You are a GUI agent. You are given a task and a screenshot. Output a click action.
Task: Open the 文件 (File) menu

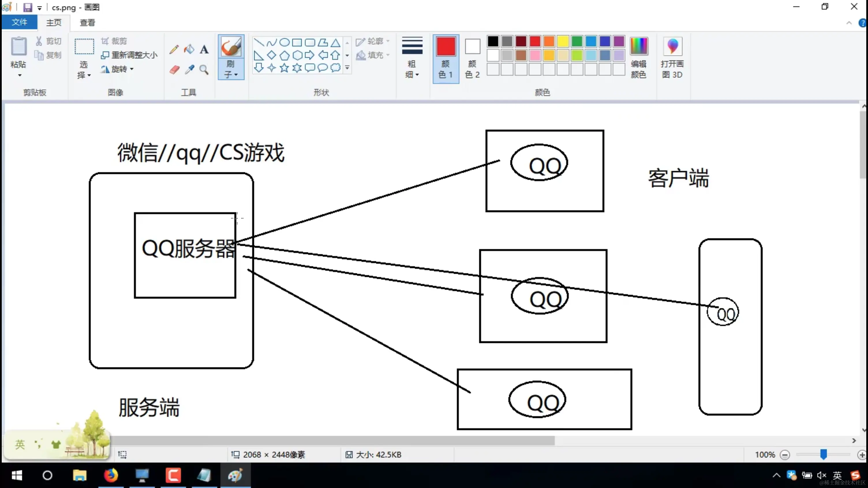20,22
